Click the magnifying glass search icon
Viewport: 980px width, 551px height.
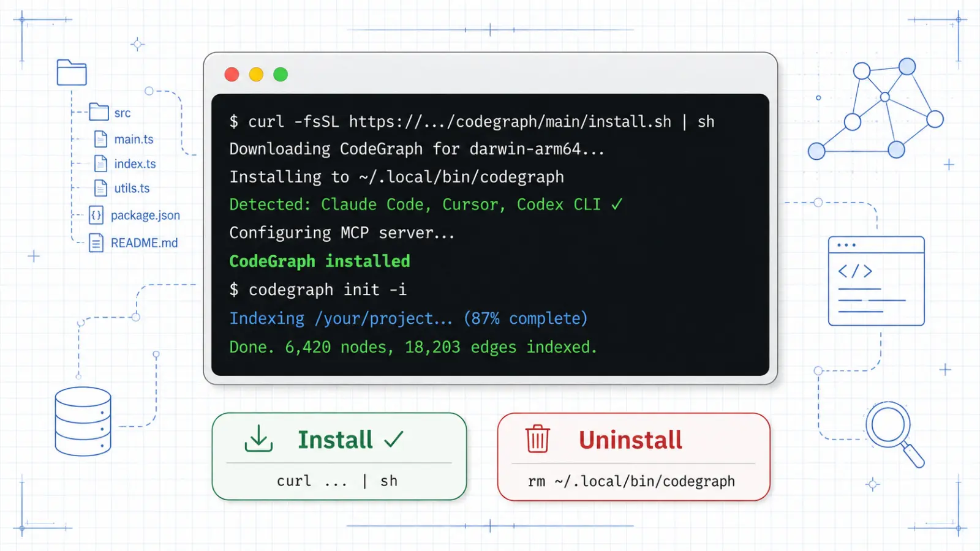895,434
